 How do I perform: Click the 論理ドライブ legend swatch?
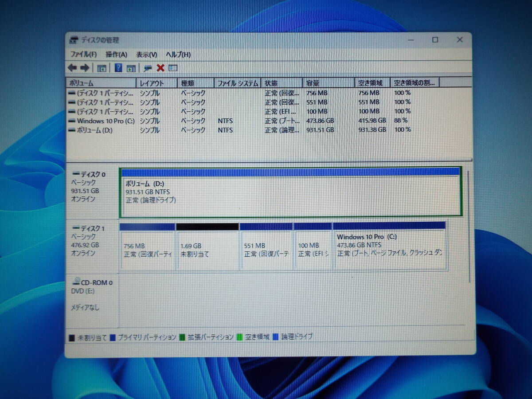click(277, 336)
